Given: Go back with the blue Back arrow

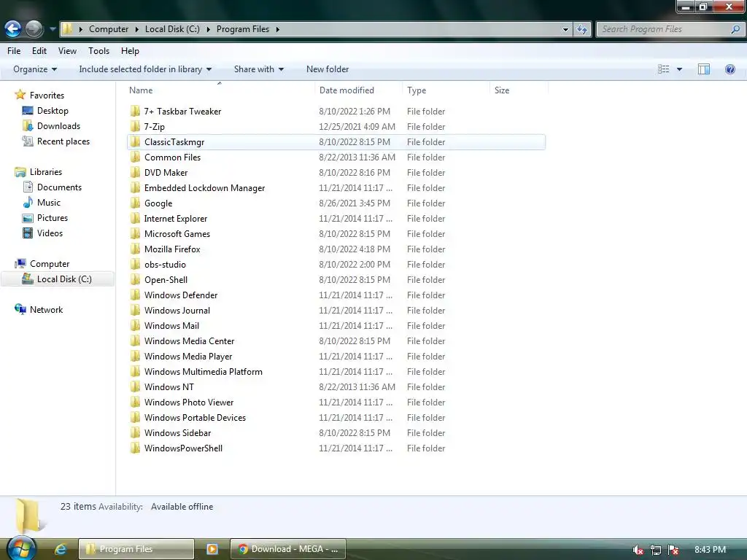Looking at the screenshot, I should [x=13, y=29].
